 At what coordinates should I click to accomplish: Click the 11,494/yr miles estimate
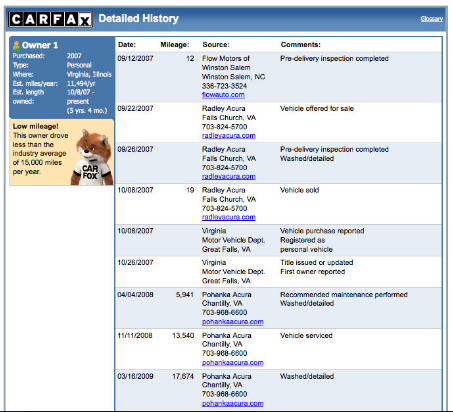tap(81, 84)
